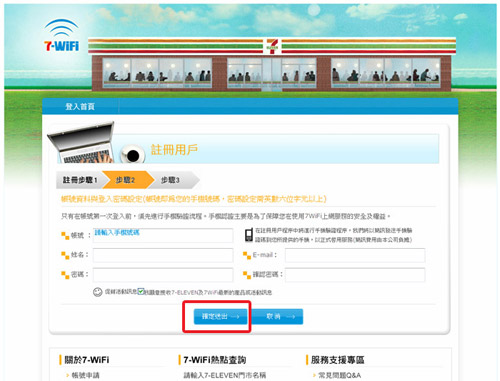500x381 pixels.
Task: Click the laptop image in the banner
Action: point(81,143)
